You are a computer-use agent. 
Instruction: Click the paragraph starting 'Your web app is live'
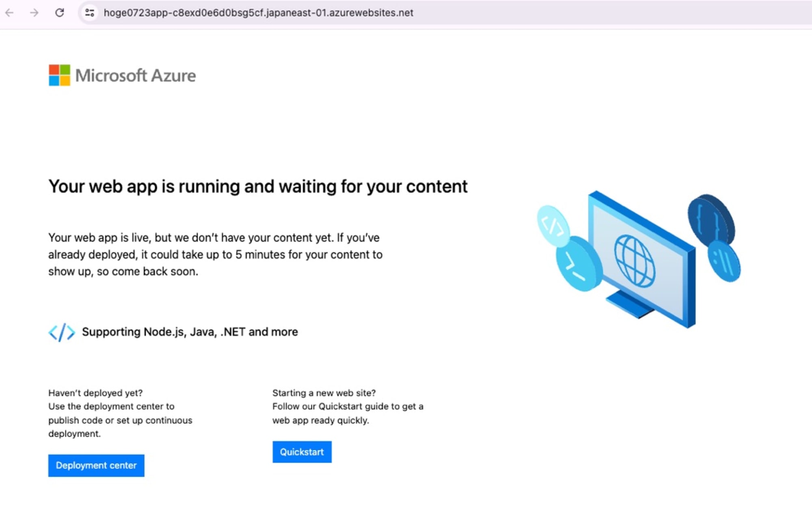tap(216, 254)
